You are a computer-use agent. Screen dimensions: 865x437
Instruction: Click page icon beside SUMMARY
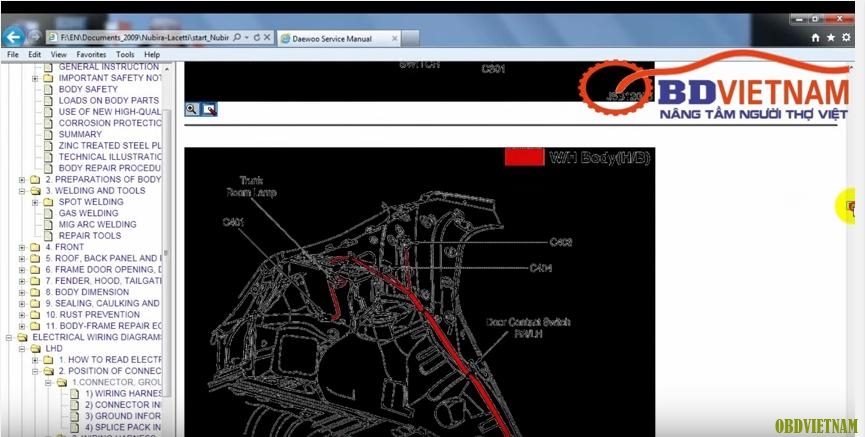coord(48,134)
